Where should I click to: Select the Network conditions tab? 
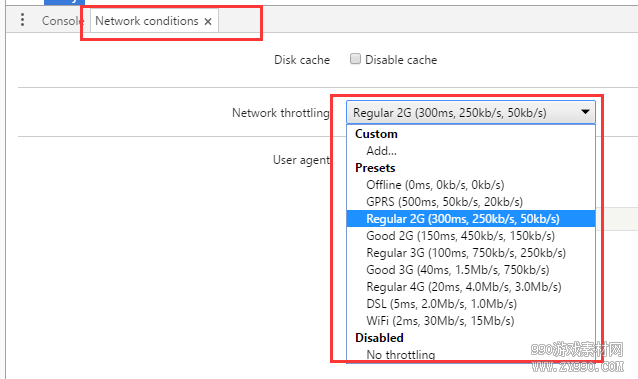click(146, 21)
